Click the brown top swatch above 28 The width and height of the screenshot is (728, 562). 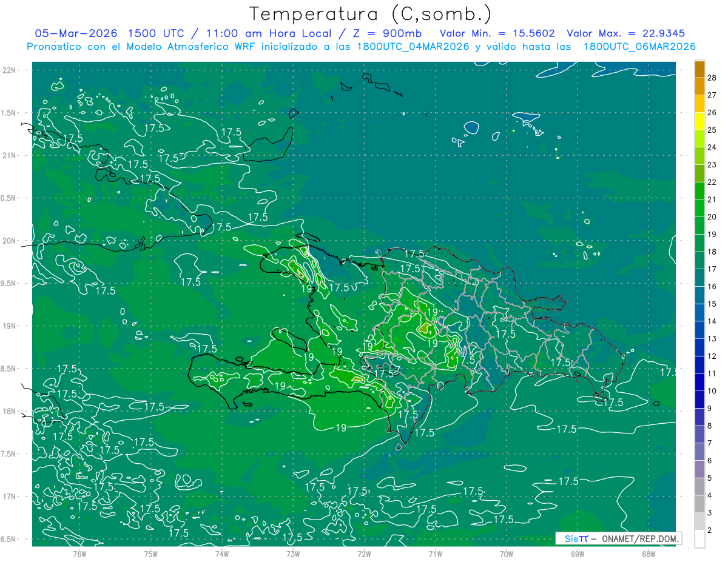(x=699, y=70)
